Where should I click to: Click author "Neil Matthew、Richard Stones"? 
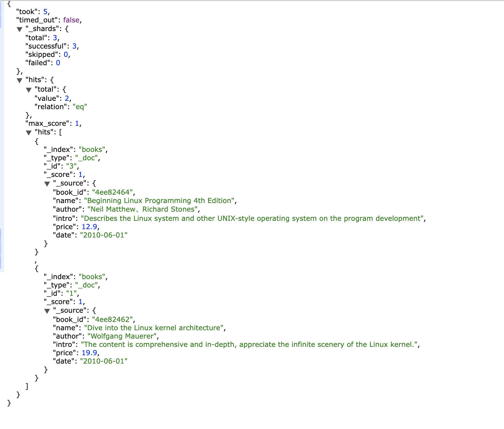[143, 209]
